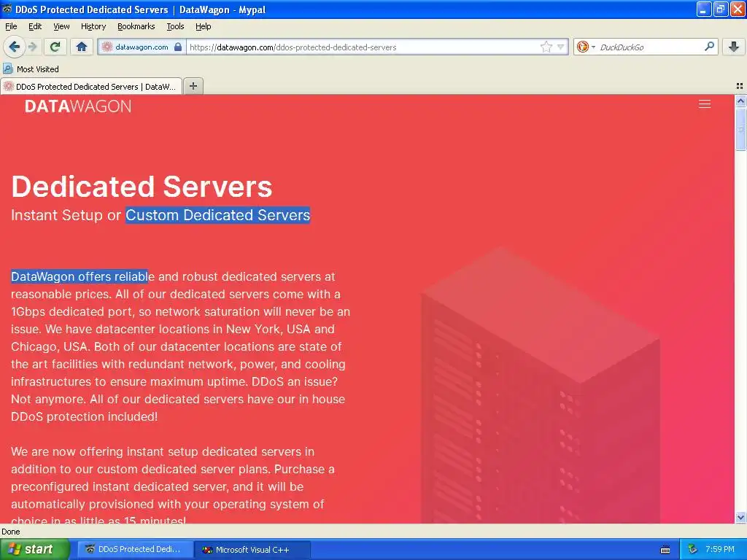Click the 'DDoS protection included!' text
The height and width of the screenshot is (560, 747).
(85, 416)
